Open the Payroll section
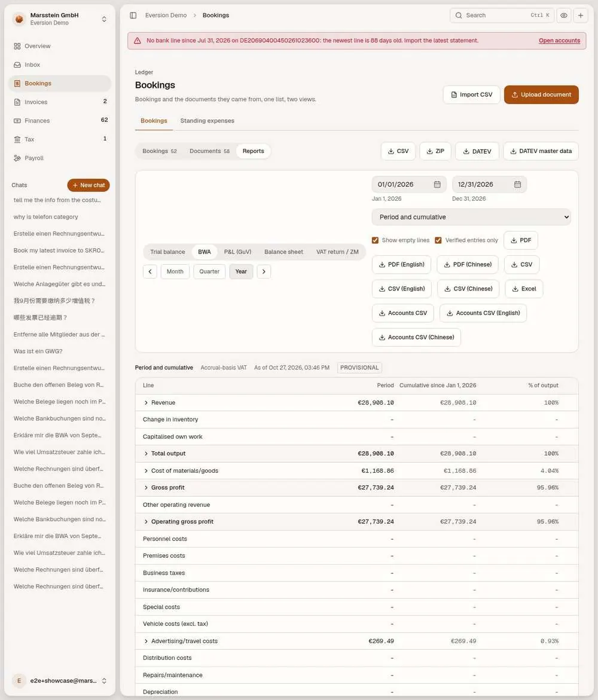The height and width of the screenshot is (700, 598). point(60,158)
